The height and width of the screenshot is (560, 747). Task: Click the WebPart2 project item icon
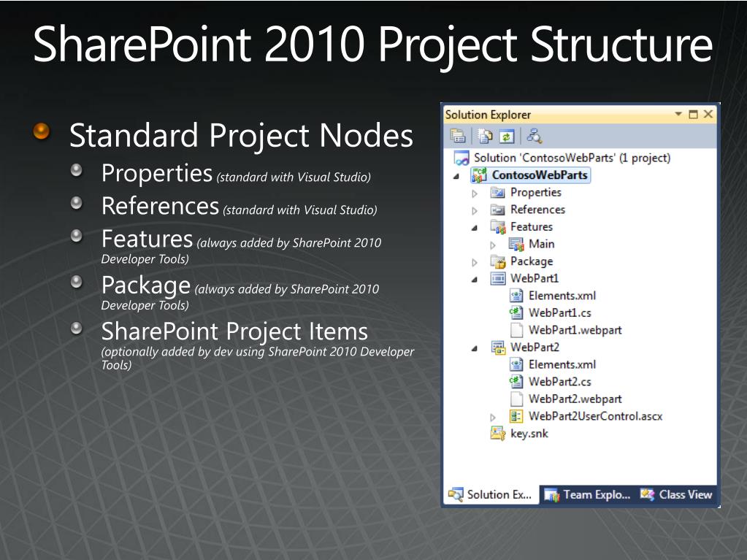pyautogui.click(x=498, y=348)
